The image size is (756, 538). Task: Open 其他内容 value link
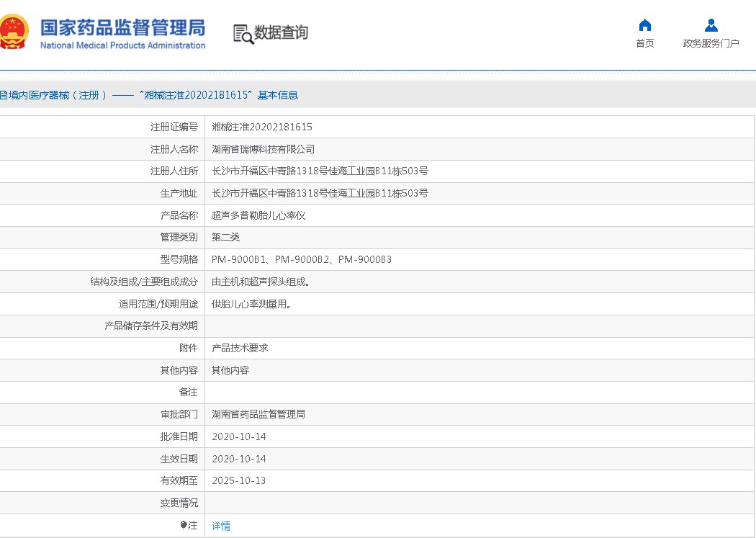pos(230,369)
